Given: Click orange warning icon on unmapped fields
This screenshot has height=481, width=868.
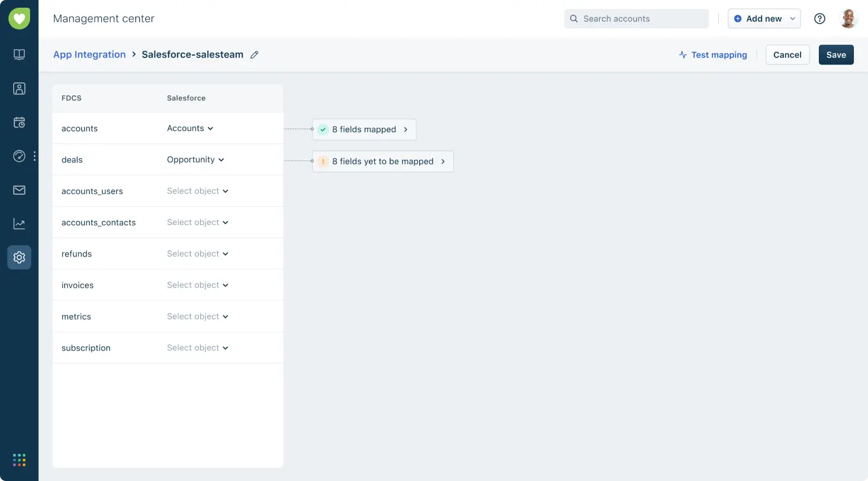Looking at the screenshot, I should click(x=323, y=161).
